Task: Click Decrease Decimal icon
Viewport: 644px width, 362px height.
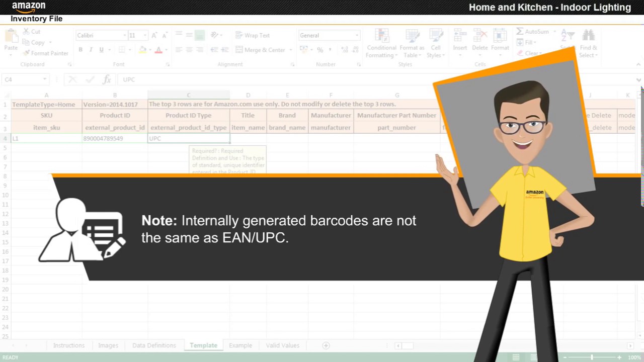Action: coord(356,50)
